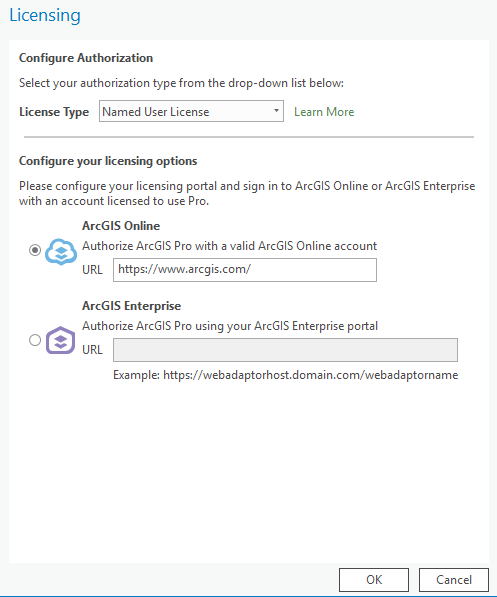Click the purple ArcGIS Enterprise portal icon
497x597 pixels.
61,340
